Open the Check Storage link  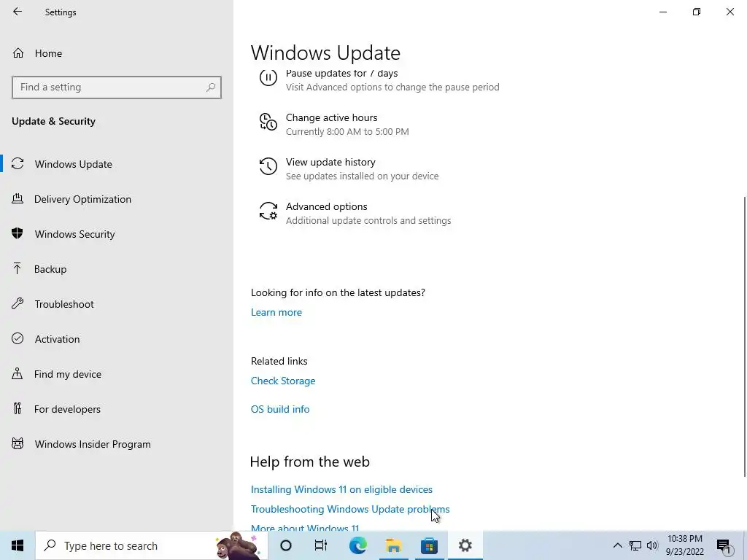[283, 381]
